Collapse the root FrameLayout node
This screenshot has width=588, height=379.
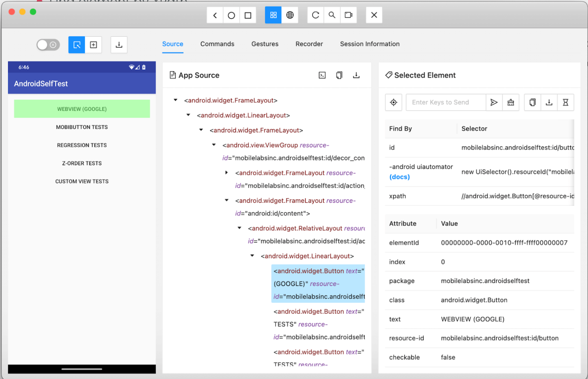(x=175, y=100)
